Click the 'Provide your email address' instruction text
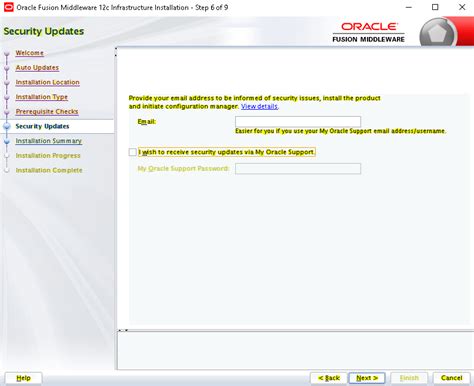This screenshot has height=386, width=474. pyautogui.click(x=254, y=102)
